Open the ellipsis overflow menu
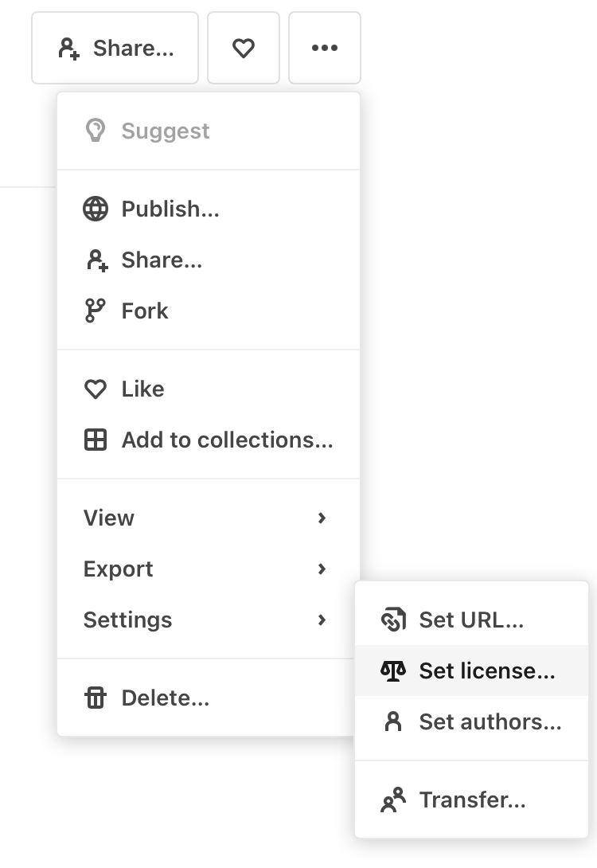Screen dimensions: 597x868 325,48
